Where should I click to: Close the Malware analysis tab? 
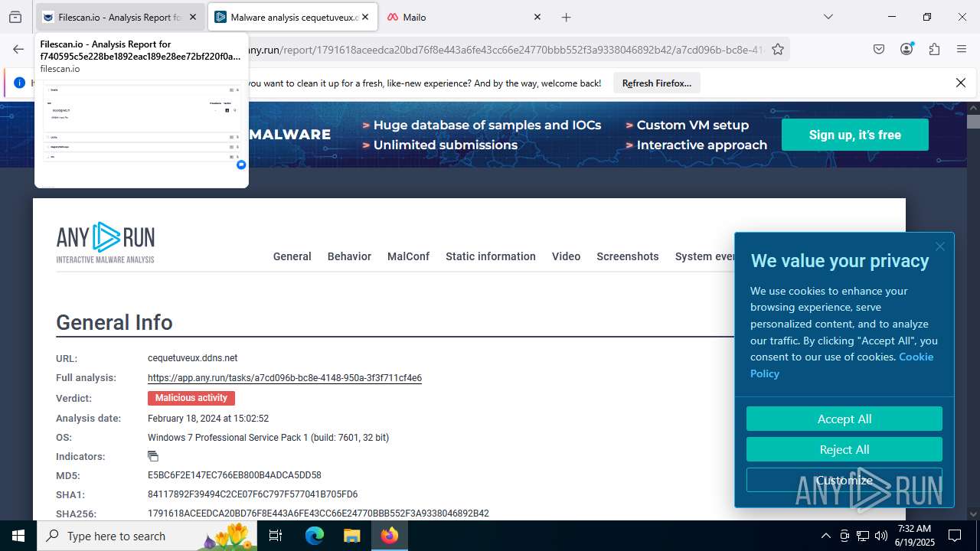[364, 17]
